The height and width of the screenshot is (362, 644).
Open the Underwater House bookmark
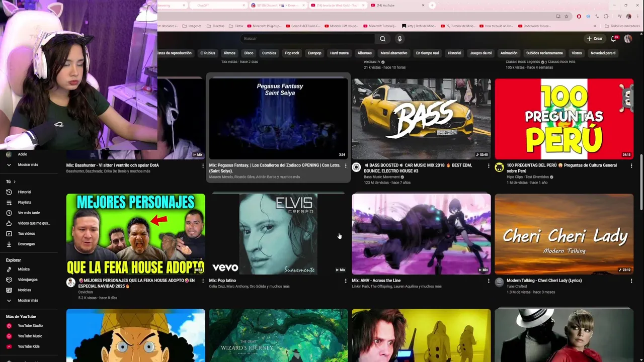(x=533, y=26)
